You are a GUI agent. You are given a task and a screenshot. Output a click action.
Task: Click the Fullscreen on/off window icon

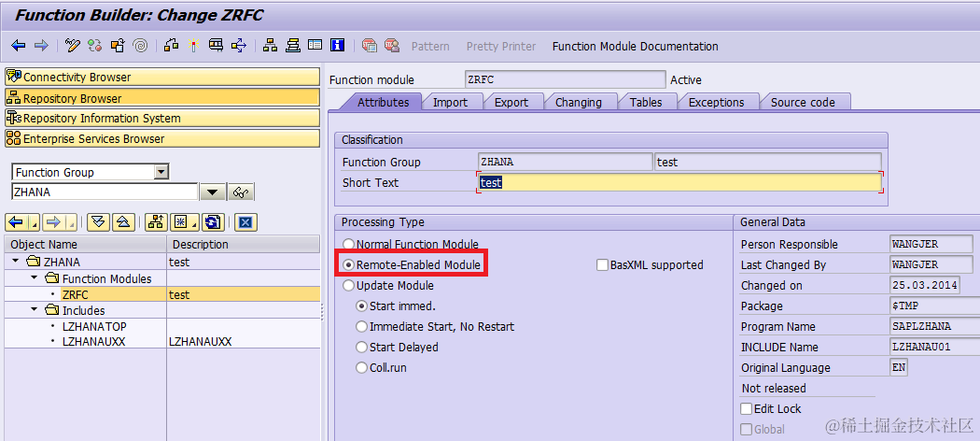tap(315, 46)
